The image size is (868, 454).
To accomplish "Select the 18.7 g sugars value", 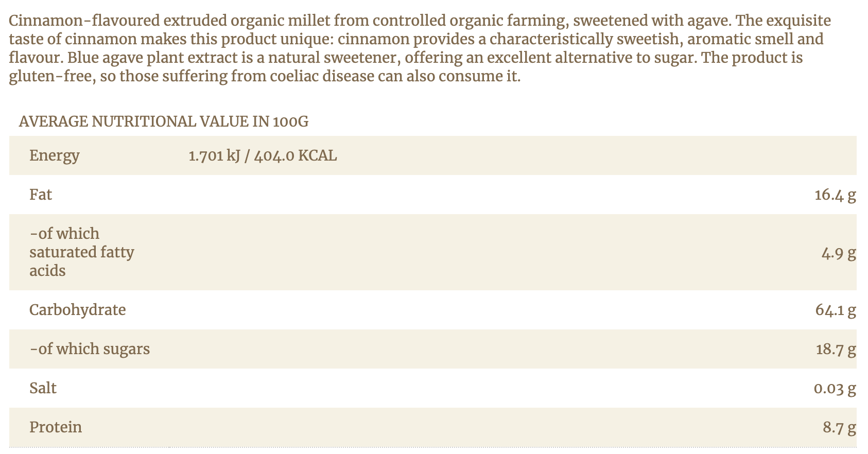I will pyautogui.click(x=835, y=350).
